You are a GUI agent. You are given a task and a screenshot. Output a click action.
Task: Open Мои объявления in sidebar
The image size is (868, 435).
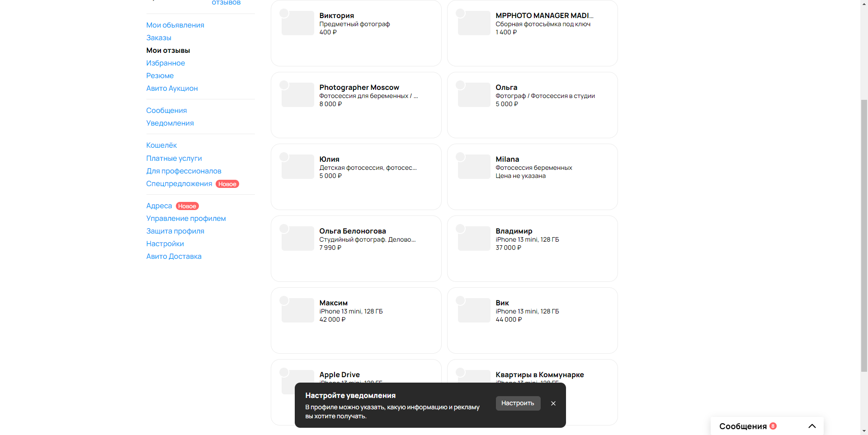pos(175,25)
